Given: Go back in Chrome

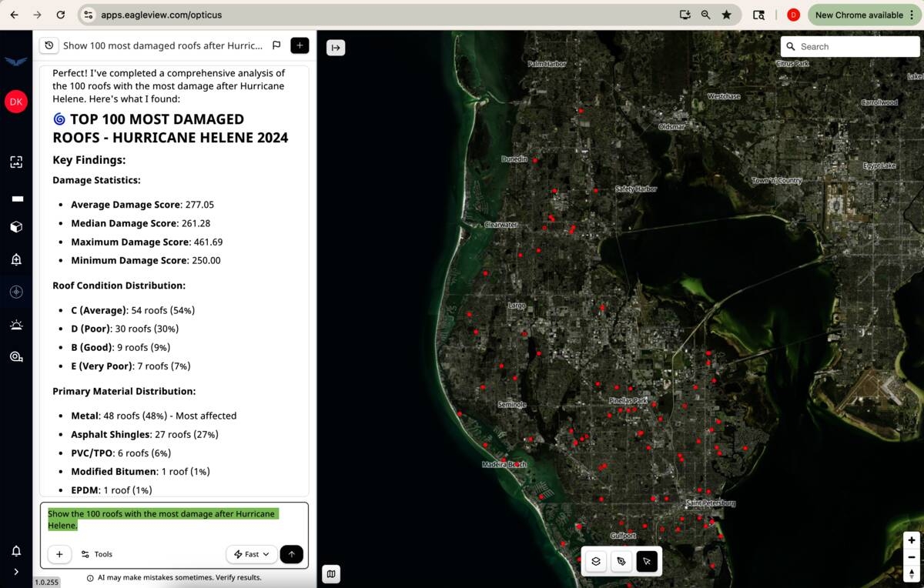Looking at the screenshot, I should pos(14,15).
